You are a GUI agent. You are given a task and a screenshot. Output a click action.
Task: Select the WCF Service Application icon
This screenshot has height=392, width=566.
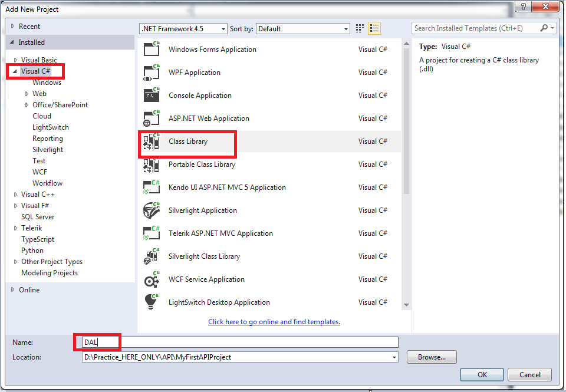(152, 279)
